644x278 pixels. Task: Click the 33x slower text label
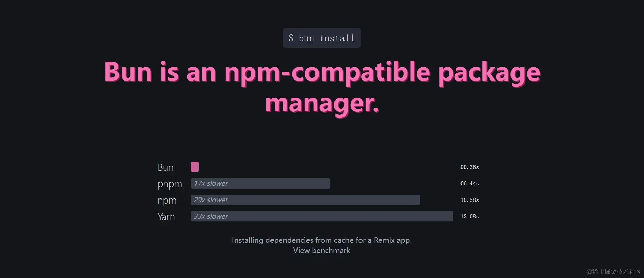coord(211,216)
